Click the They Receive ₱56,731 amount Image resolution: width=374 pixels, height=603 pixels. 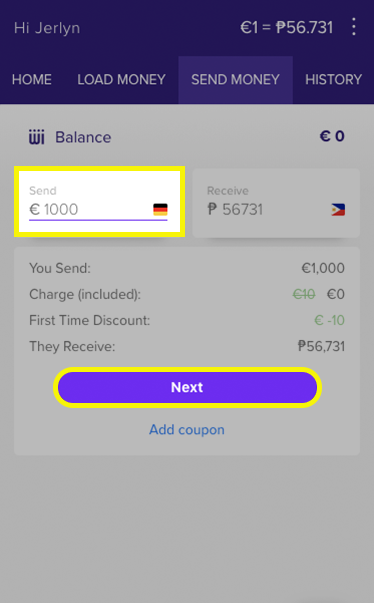(321, 346)
